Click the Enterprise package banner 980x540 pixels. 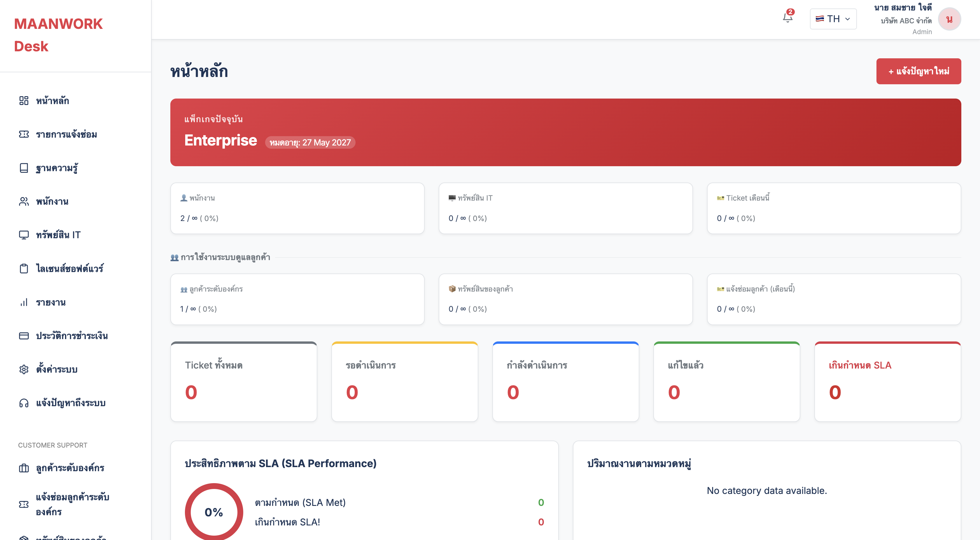(x=565, y=132)
